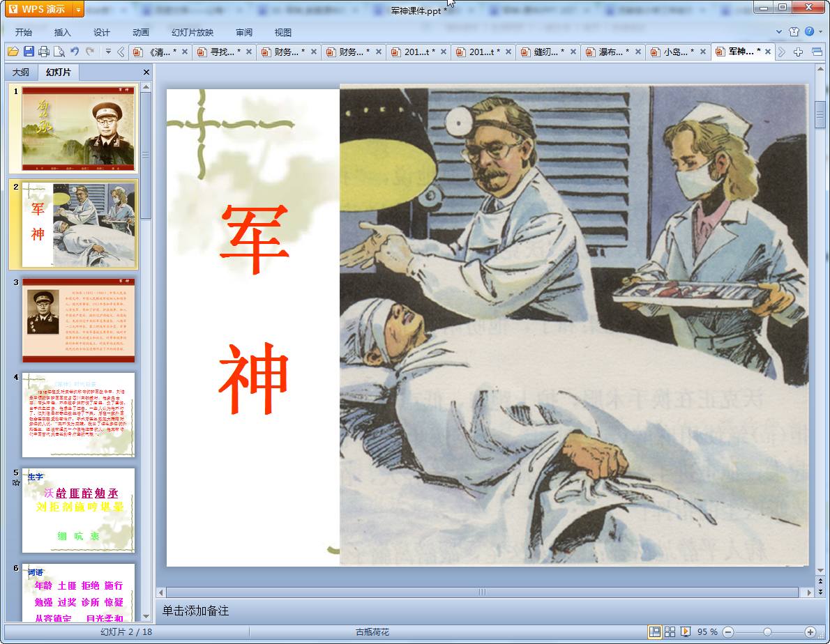Close the 缝纫... document tab
Viewport: 830px width, 644px height.
573,52
